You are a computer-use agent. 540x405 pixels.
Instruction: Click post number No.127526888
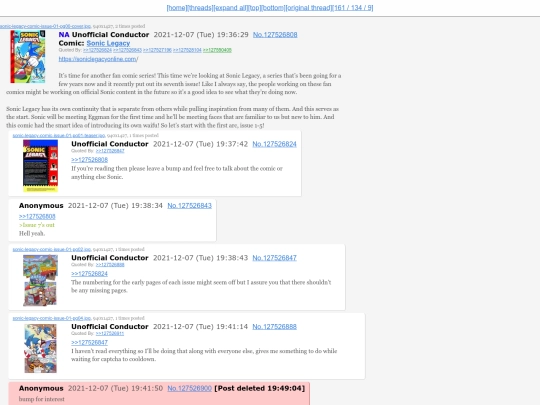coord(274,327)
